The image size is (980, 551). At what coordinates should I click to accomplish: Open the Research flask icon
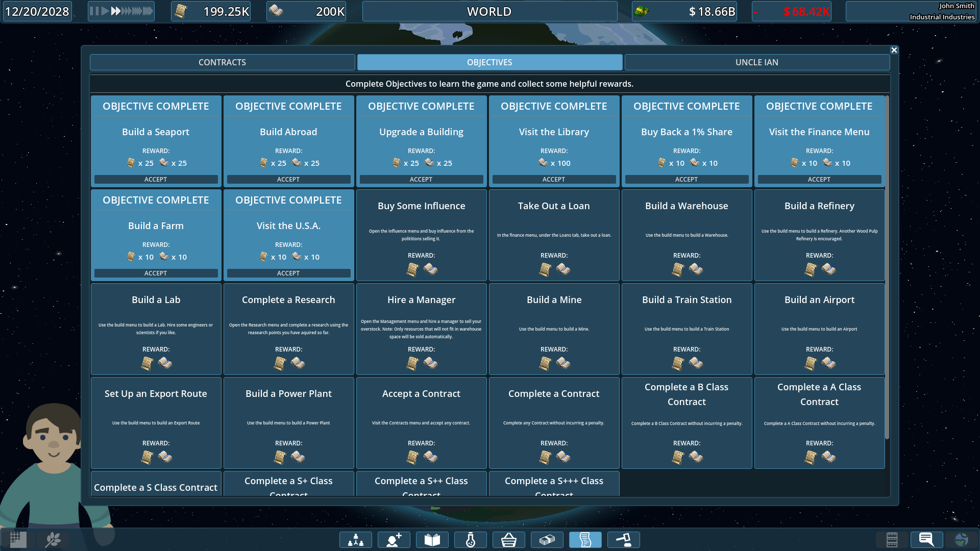tap(471, 540)
